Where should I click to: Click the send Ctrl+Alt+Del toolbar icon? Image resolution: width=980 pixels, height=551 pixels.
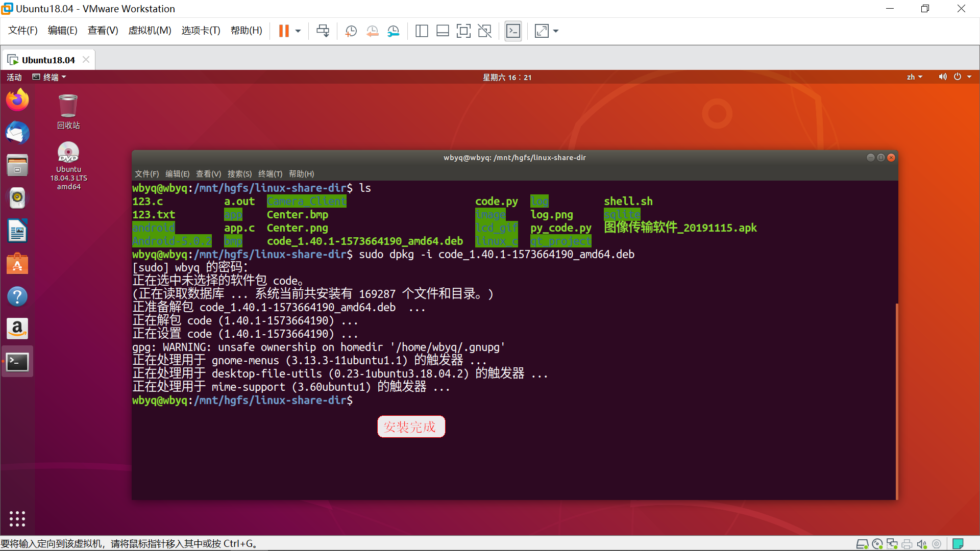[x=323, y=31]
